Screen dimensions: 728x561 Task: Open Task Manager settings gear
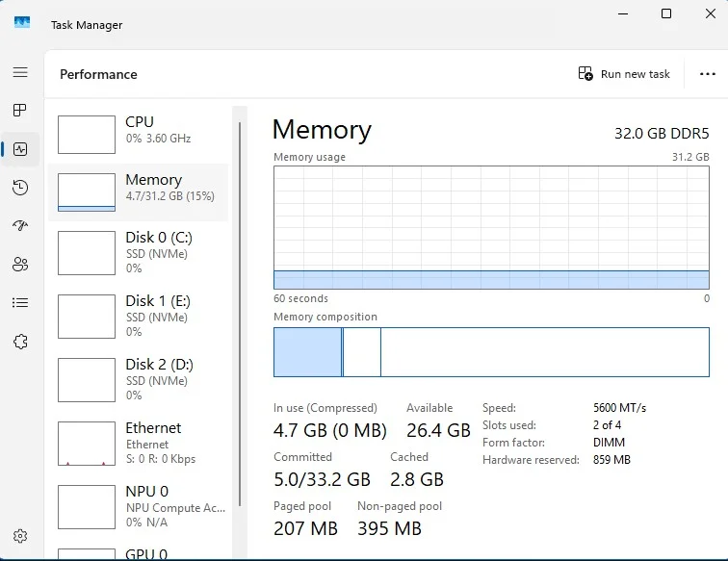20,536
